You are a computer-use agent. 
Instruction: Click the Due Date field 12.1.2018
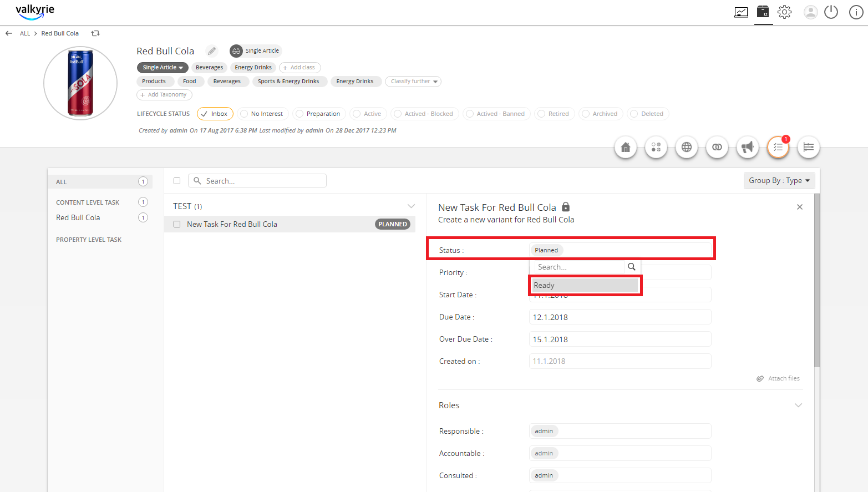coord(620,317)
